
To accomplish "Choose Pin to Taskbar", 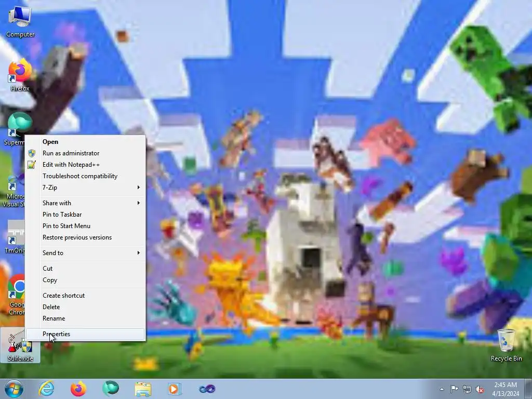I will pos(86,215).
